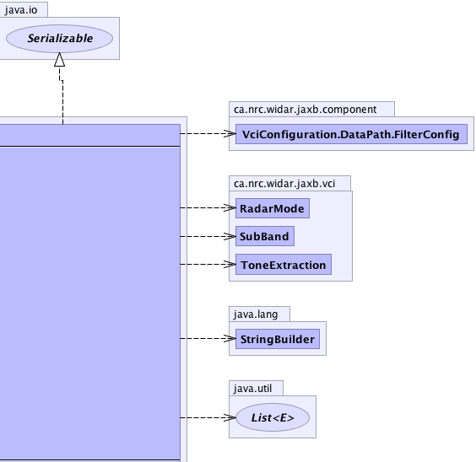Image resolution: width=476 pixels, height=462 pixels.
Task: Select the ca.nrc.widar.jaxb.component package tab
Action: click(305, 109)
